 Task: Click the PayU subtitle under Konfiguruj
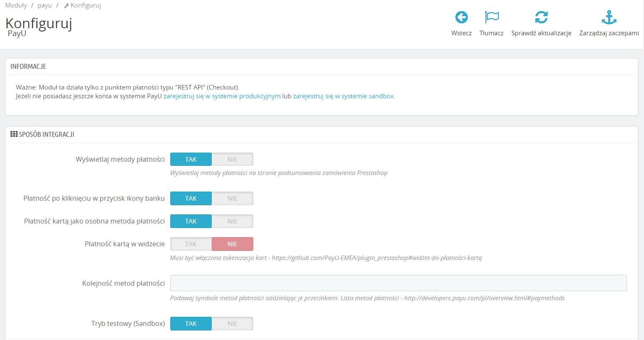[17, 34]
